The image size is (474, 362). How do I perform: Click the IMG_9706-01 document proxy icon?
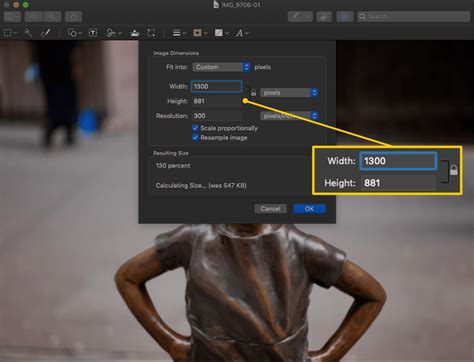coord(216,5)
